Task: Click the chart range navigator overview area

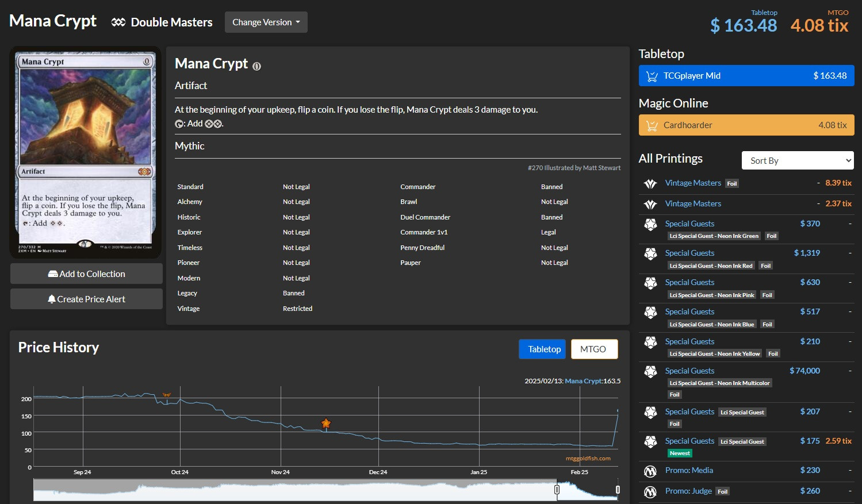Action: click(325, 490)
